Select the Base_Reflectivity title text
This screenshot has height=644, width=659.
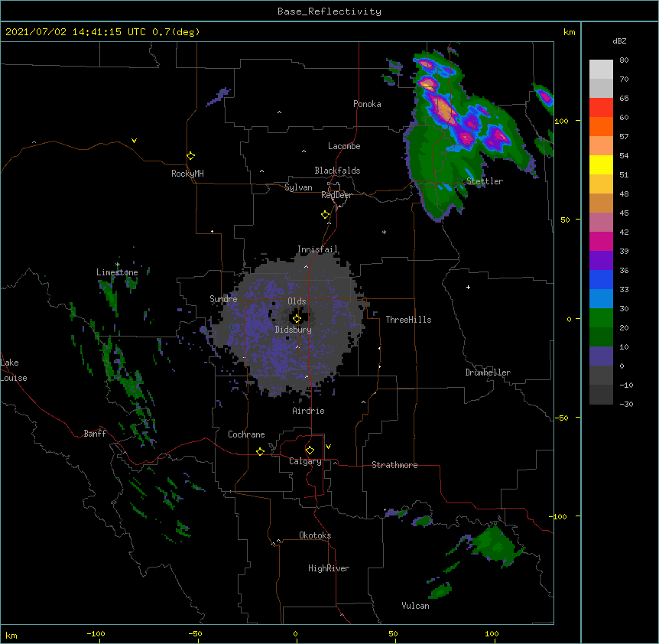point(329,11)
